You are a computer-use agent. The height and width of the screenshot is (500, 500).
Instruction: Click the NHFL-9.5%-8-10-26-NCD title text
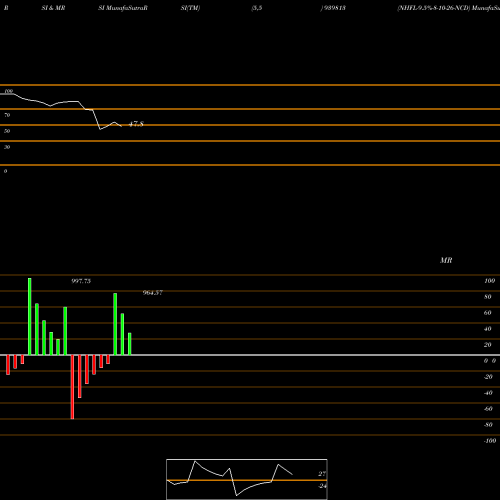[x=434, y=8]
